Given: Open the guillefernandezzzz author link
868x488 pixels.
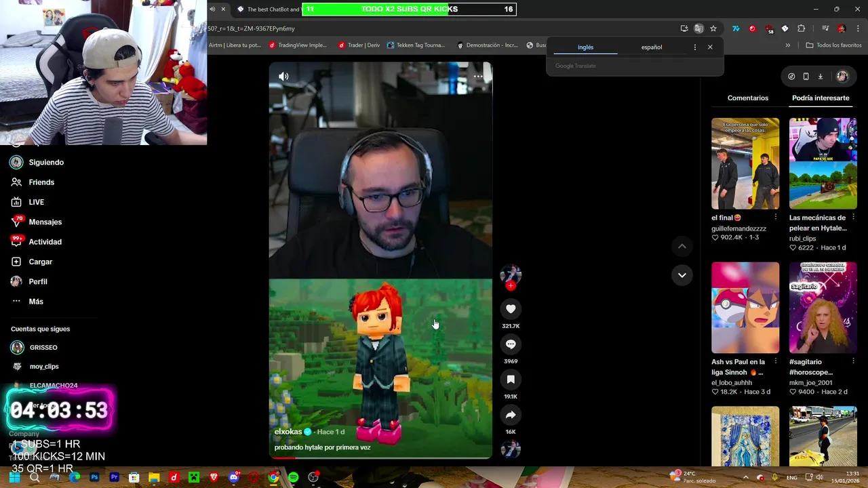Looking at the screenshot, I should [738, 228].
